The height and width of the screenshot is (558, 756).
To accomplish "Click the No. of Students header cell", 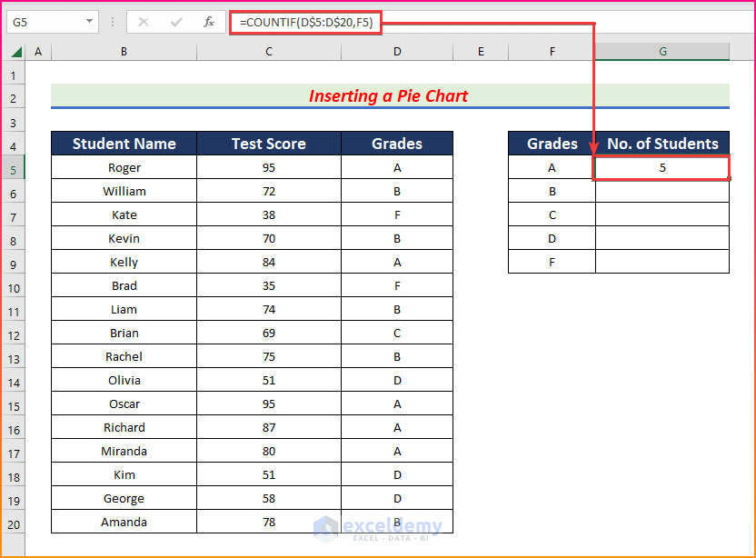I will coord(662,144).
